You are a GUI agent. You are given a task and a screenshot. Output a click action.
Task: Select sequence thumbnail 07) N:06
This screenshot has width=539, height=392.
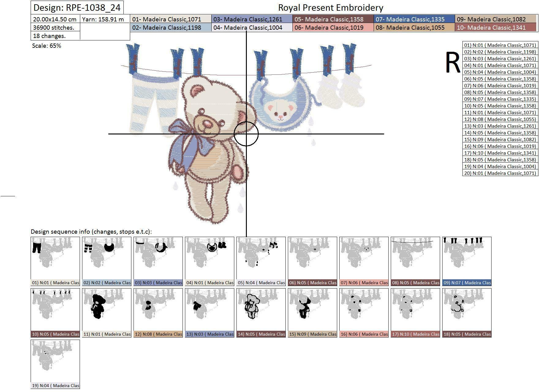[364, 262]
